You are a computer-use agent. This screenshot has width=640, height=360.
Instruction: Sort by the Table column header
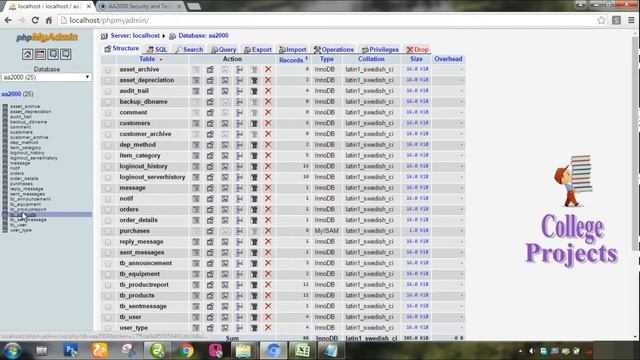[147, 59]
